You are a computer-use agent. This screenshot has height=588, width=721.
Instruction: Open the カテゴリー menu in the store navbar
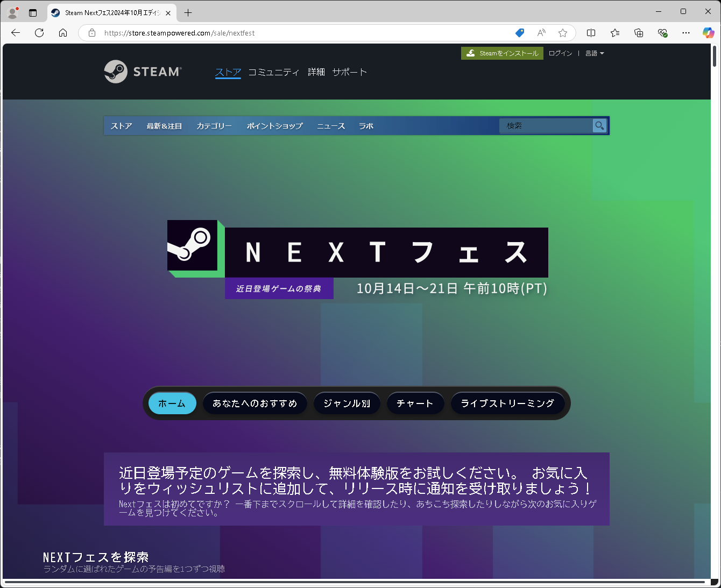[x=214, y=125]
